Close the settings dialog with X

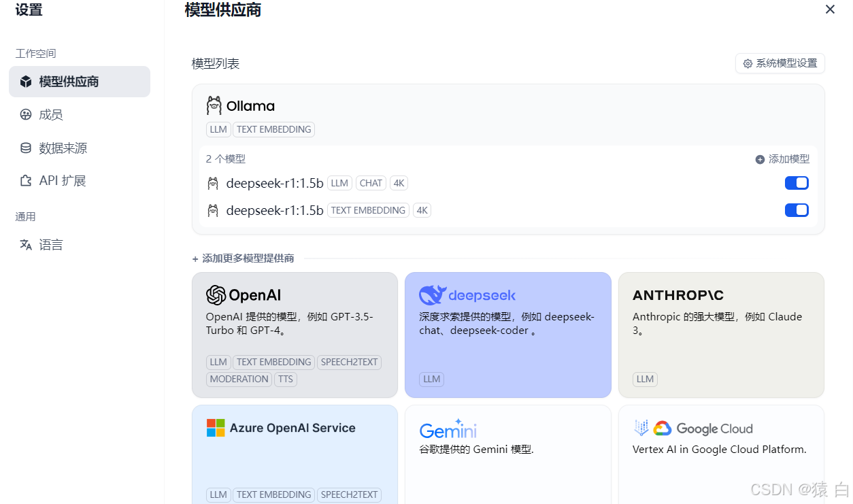point(830,10)
